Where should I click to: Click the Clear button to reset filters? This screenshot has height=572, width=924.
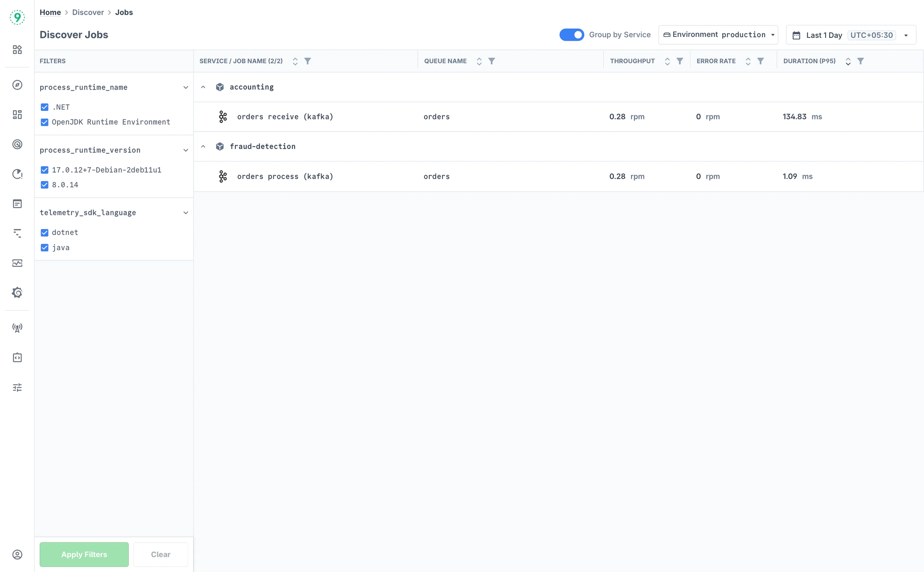coord(160,554)
